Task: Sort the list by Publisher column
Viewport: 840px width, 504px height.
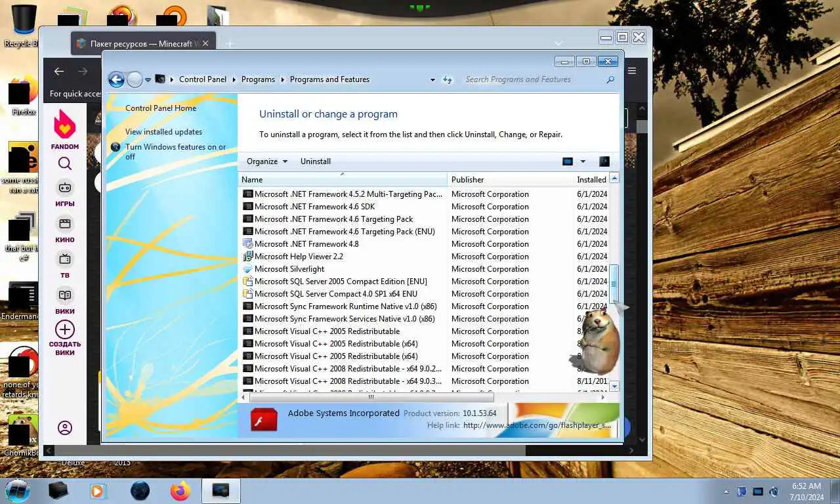Action: tap(510, 180)
